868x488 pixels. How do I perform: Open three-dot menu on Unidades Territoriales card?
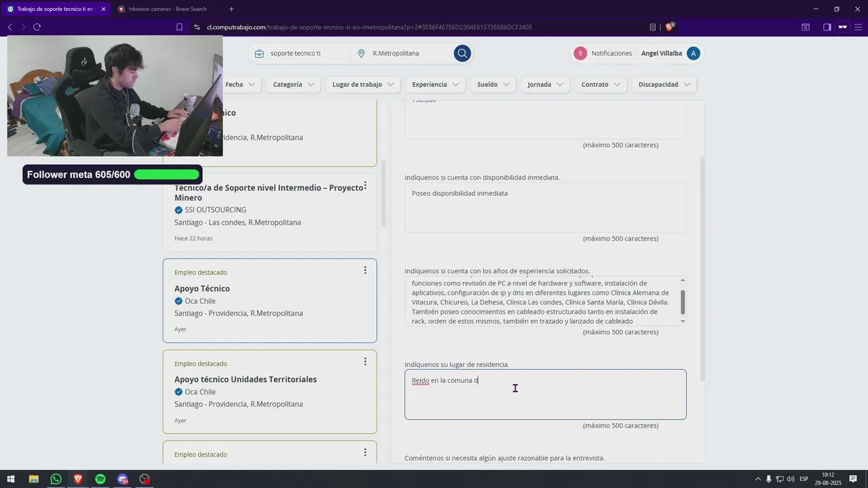pos(365,361)
